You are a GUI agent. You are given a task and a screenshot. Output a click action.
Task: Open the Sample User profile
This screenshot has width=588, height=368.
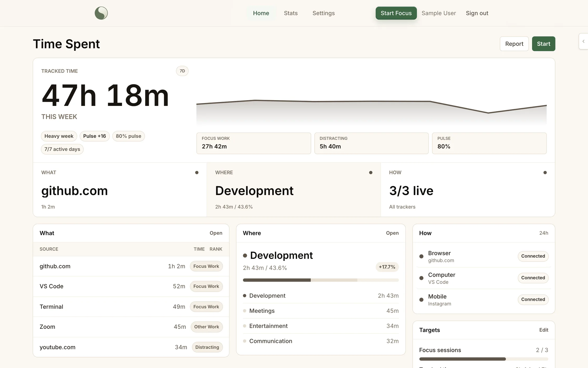(439, 13)
